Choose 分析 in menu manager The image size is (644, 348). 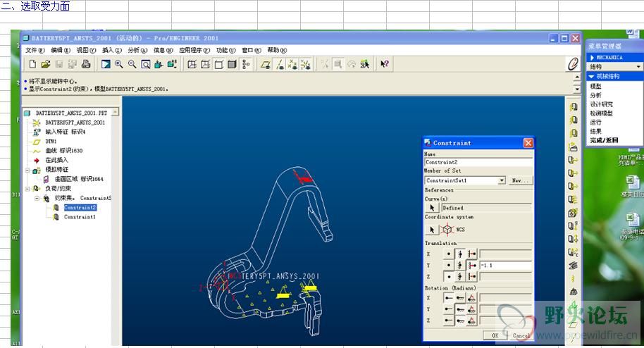coord(595,95)
